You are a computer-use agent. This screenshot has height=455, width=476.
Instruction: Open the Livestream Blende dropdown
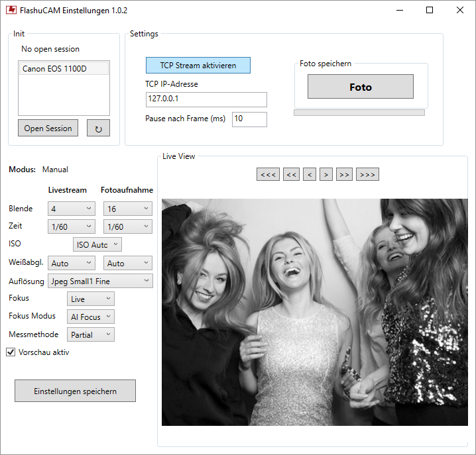click(72, 209)
